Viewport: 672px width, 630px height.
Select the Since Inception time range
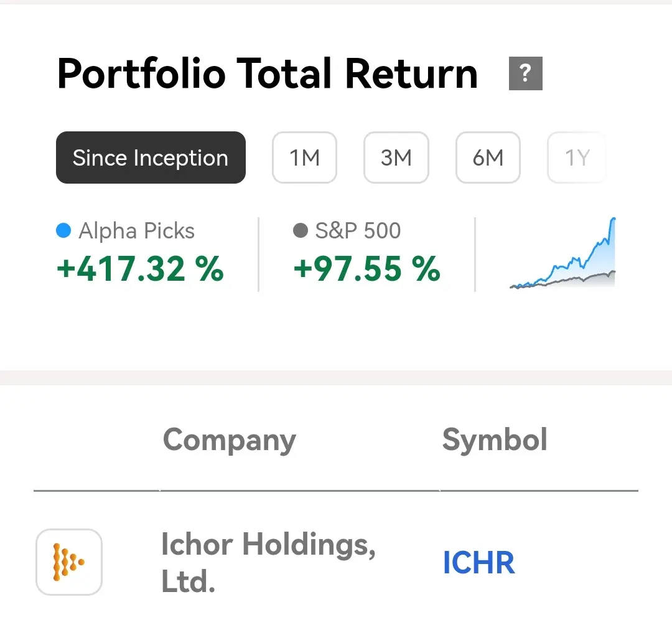pyautogui.click(x=151, y=157)
